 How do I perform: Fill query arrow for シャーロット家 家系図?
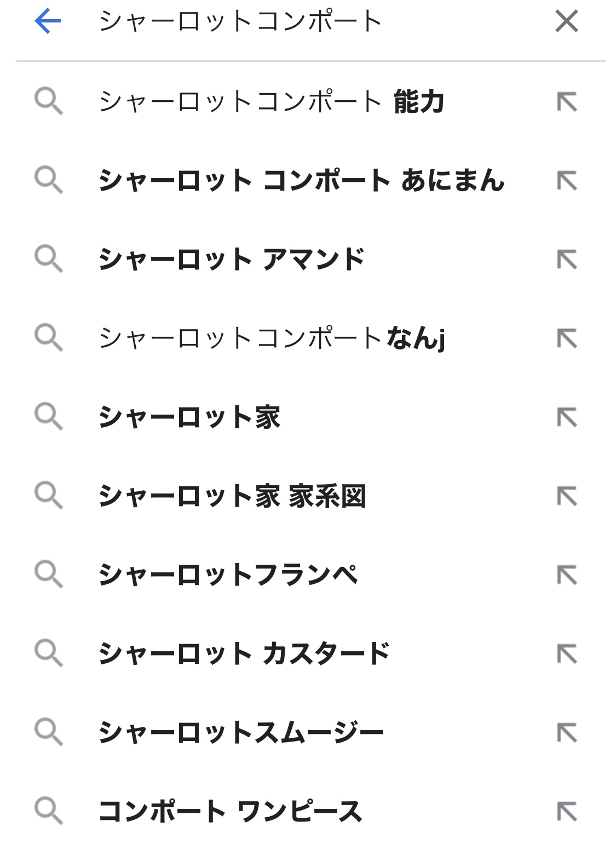pyautogui.click(x=567, y=496)
